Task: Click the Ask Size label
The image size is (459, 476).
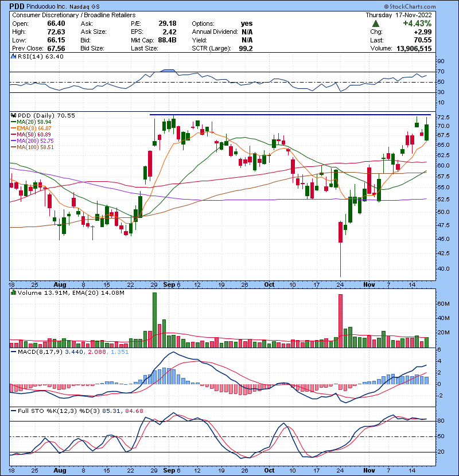Action: tap(94, 32)
